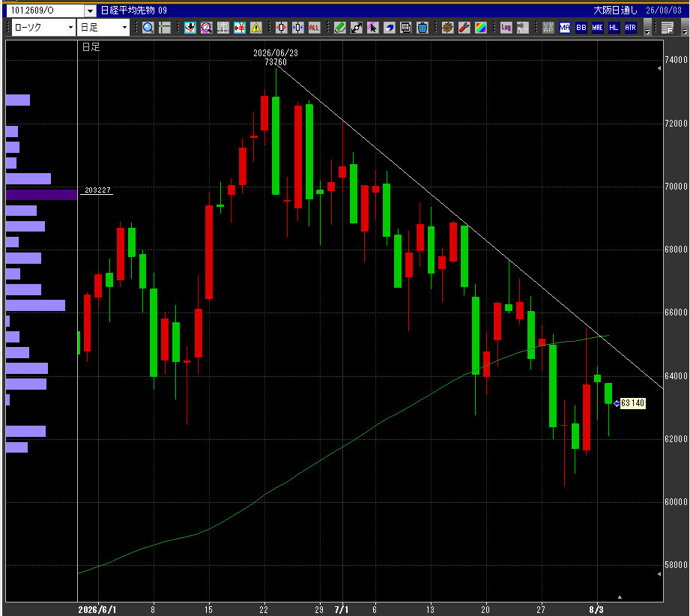Click the symbol code field 101.2609/O

tap(45, 10)
